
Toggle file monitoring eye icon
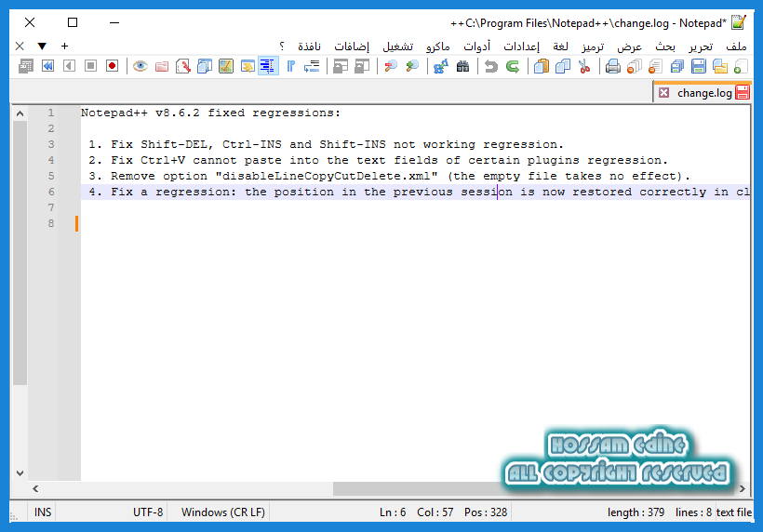(x=141, y=66)
